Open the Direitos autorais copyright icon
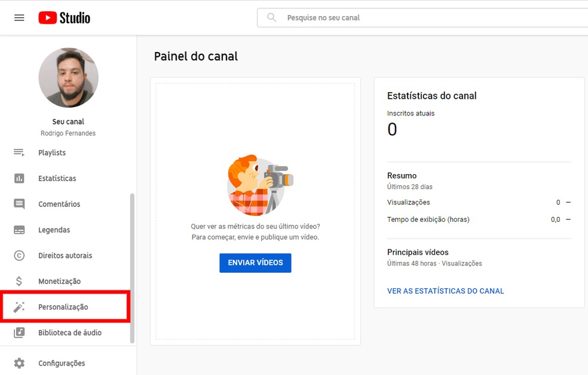This screenshot has width=588, height=375. pyautogui.click(x=18, y=255)
